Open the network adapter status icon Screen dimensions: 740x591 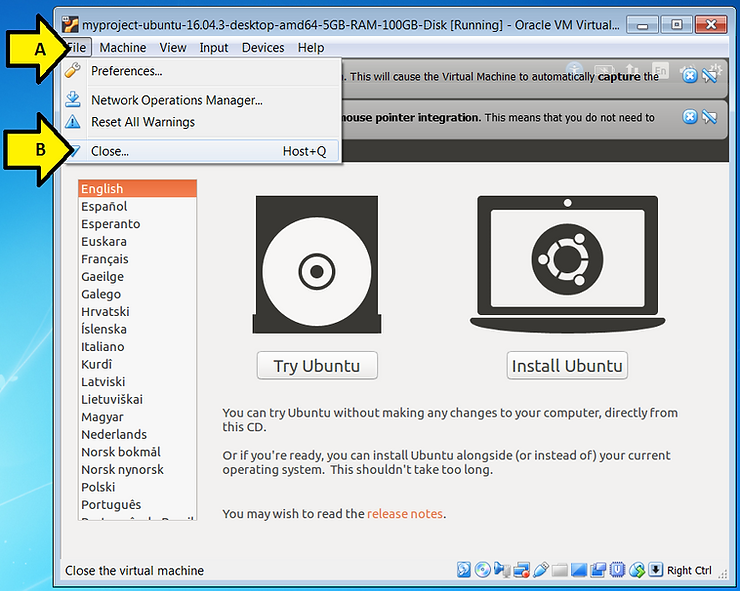[521, 570]
